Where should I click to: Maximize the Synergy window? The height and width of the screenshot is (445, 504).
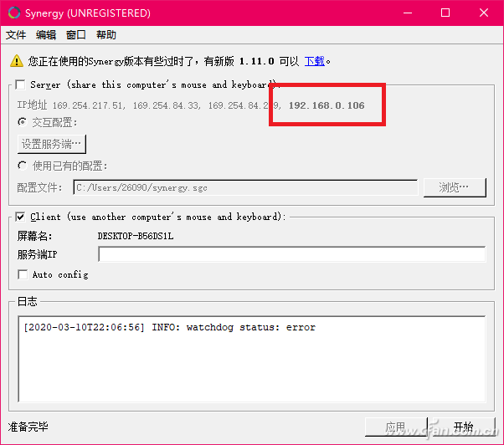(445, 13)
